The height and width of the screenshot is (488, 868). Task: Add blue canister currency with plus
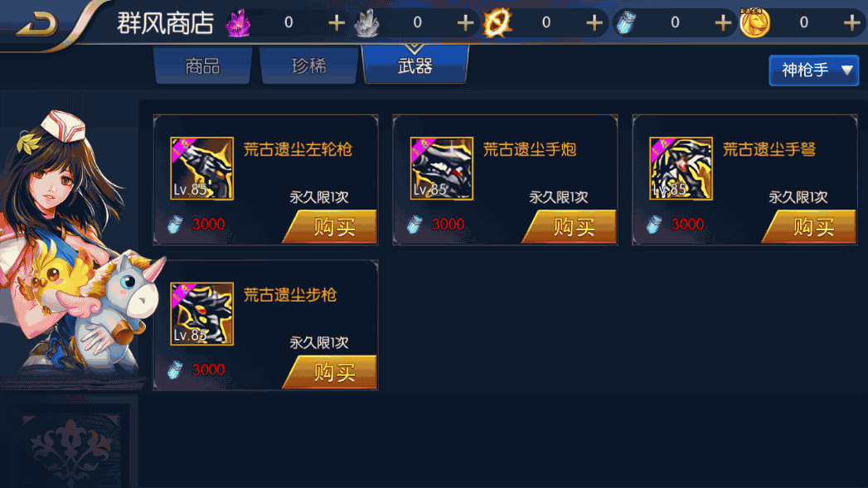click(723, 22)
